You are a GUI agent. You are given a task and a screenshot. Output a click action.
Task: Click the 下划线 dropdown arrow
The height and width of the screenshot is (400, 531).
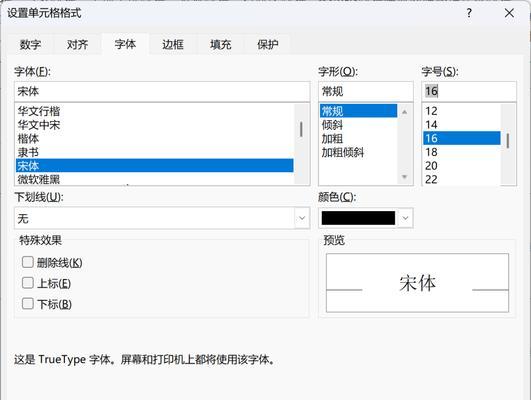pos(302,218)
